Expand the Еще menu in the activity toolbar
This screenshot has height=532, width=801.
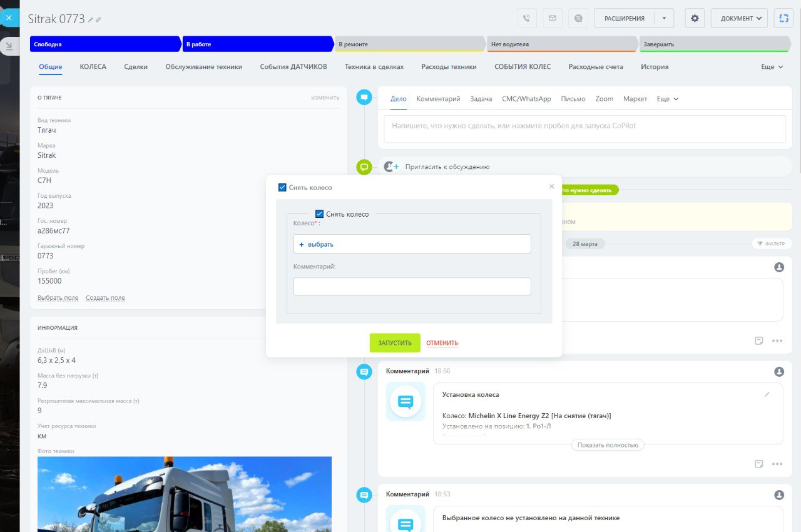667,99
